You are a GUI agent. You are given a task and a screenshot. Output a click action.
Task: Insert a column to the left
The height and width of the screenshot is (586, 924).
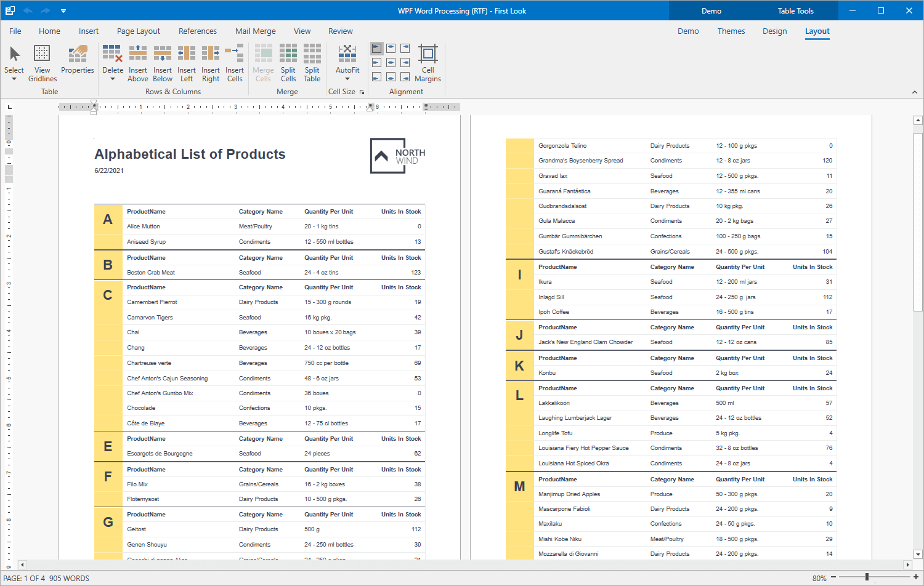pyautogui.click(x=187, y=54)
